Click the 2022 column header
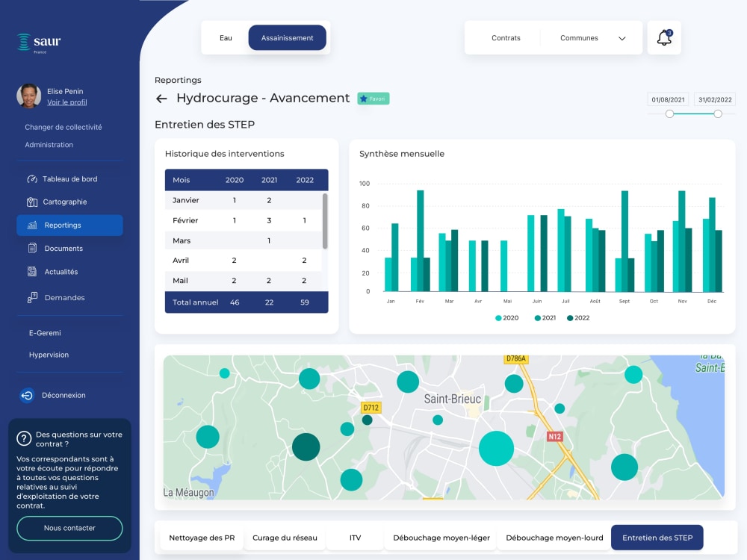This screenshot has width=747, height=560. 305,180
